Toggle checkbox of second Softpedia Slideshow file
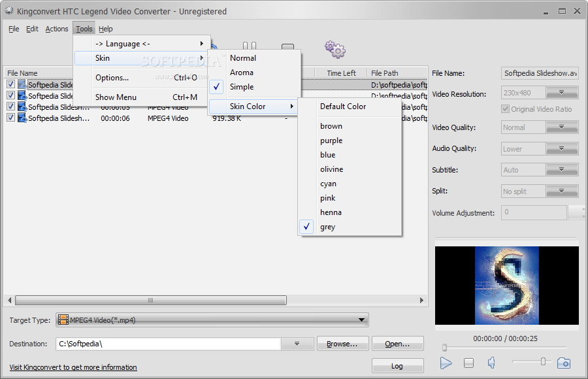Screen dimensions: 588x379 click(x=11, y=95)
